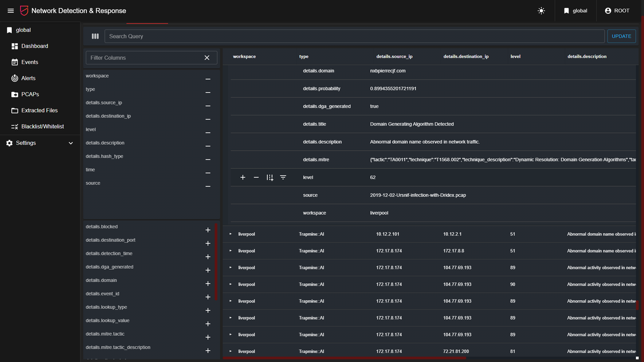Click the Network Detection & Response shield logo
Screen dimensions: 644x362
[24, 11]
